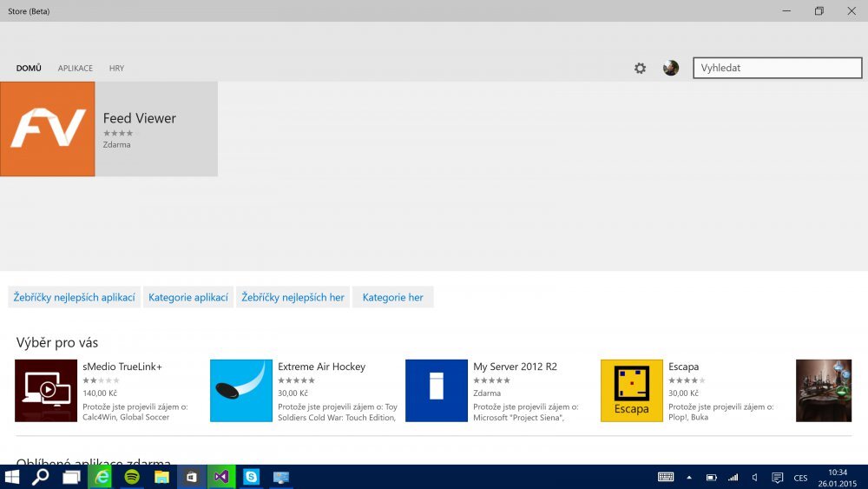Open My Server 2012 R2 icon
Viewport: 868px width, 489px height.
pos(437,391)
